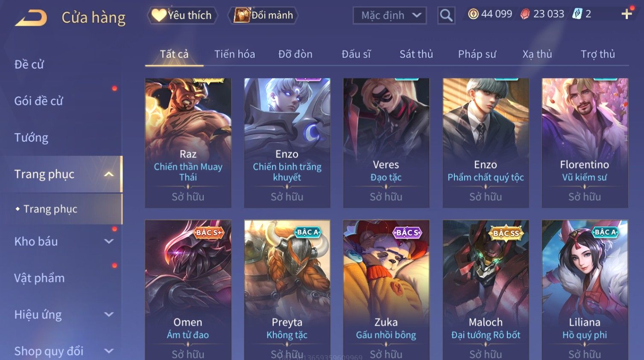The height and width of the screenshot is (360, 644).
Task: Open Đổi mảnh chest icon button
Action: tap(263, 15)
